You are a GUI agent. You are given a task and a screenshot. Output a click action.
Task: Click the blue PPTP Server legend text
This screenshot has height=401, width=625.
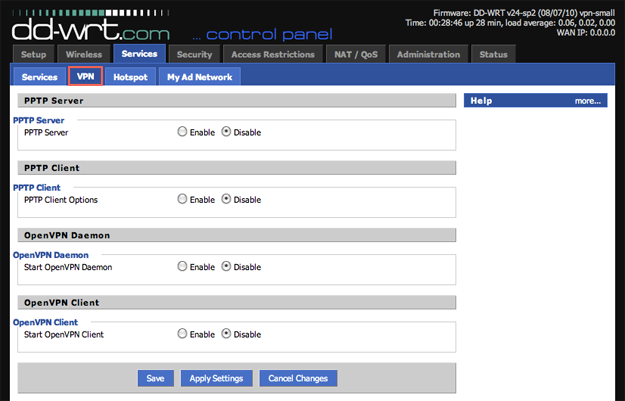39,120
